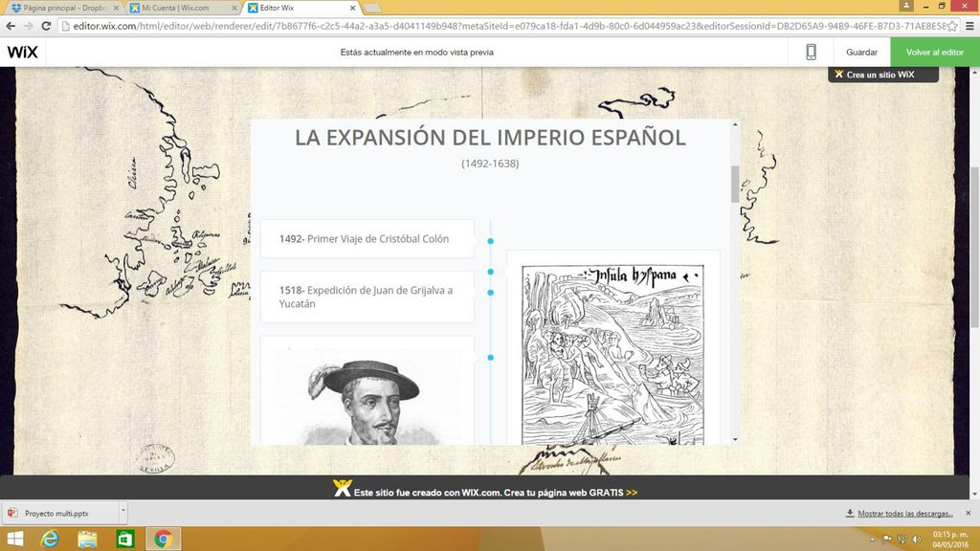The image size is (980, 551).
Task: Close the Dropbox tab
Action: point(116,8)
